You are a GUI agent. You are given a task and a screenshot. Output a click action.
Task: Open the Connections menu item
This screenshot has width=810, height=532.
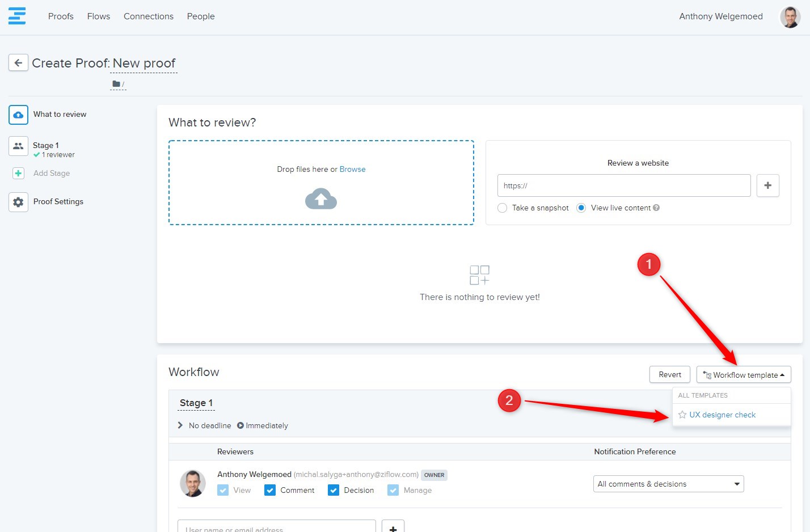(x=149, y=16)
